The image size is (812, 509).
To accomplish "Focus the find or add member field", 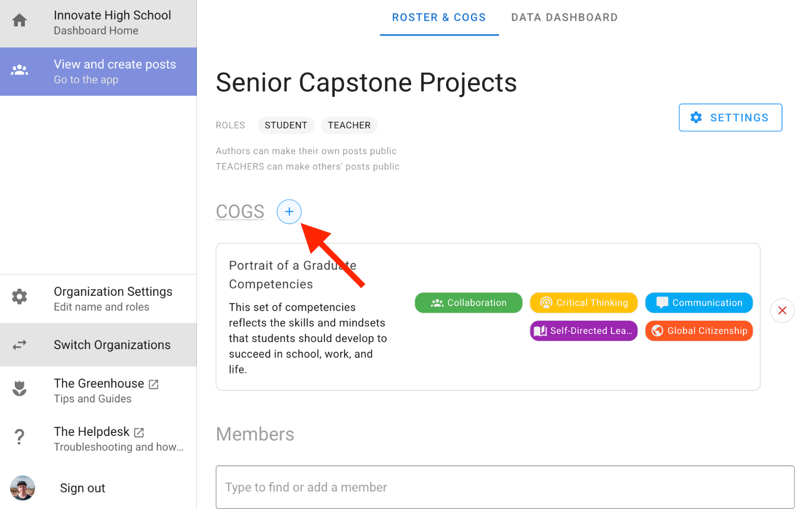I will click(x=504, y=487).
